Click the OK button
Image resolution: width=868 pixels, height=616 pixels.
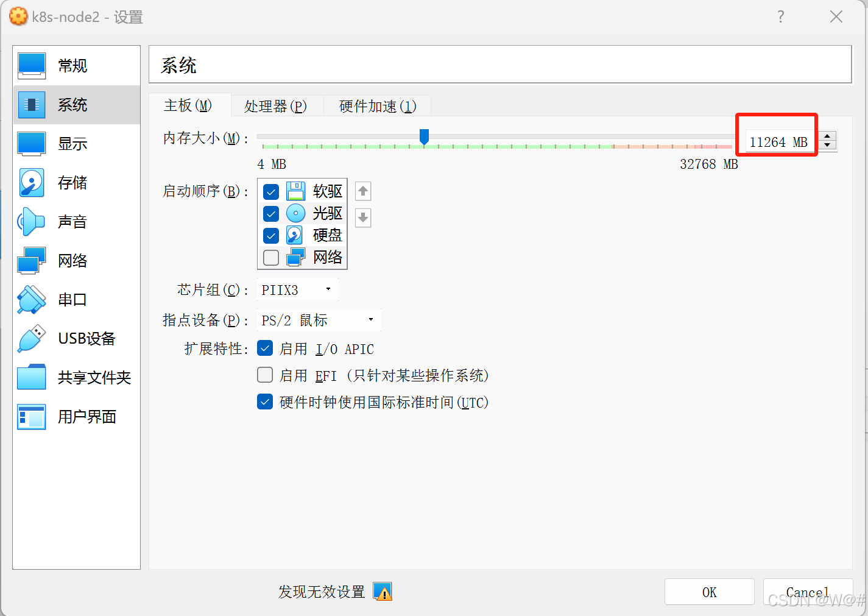coord(709,592)
